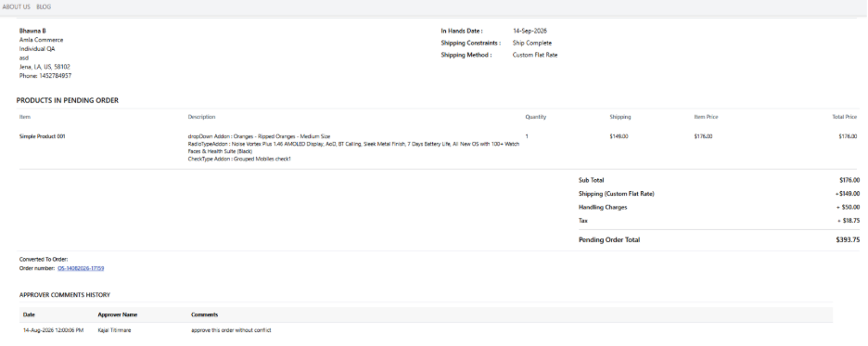Click the Sub Total amount $176.00
868x346 pixels.
point(849,180)
